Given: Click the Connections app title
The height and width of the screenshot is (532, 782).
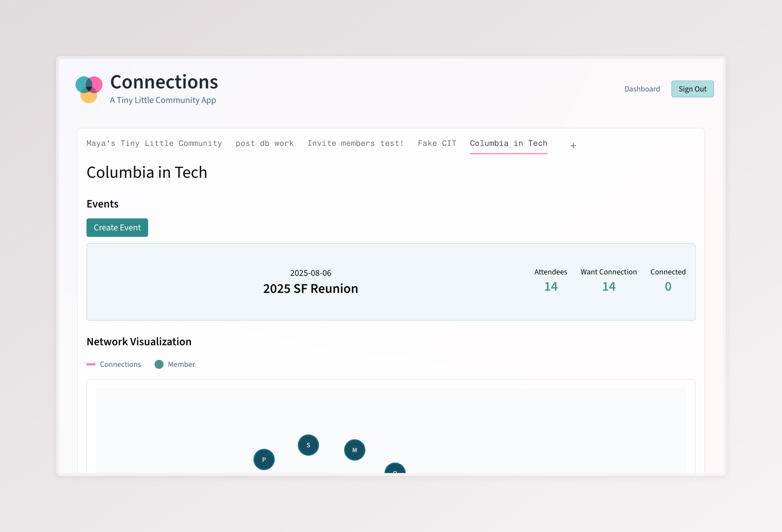Looking at the screenshot, I should pyautogui.click(x=164, y=82).
